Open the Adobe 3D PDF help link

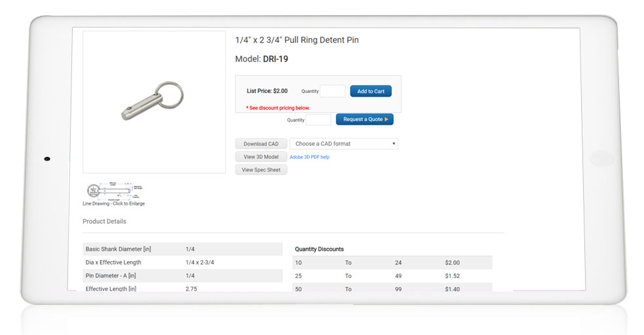click(x=309, y=157)
